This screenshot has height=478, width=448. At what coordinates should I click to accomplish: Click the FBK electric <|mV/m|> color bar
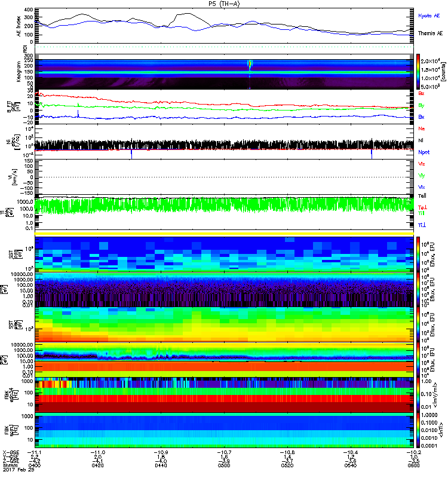(418, 395)
